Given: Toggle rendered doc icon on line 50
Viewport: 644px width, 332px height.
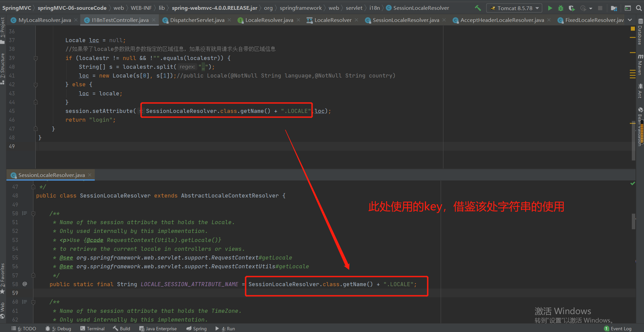Looking at the screenshot, I should click(x=25, y=213).
